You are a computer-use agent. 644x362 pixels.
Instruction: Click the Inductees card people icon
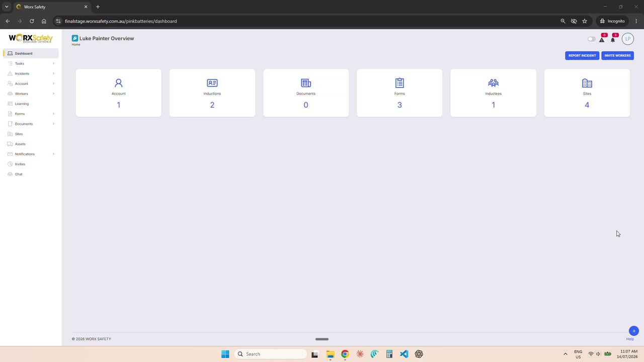(x=493, y=83)
